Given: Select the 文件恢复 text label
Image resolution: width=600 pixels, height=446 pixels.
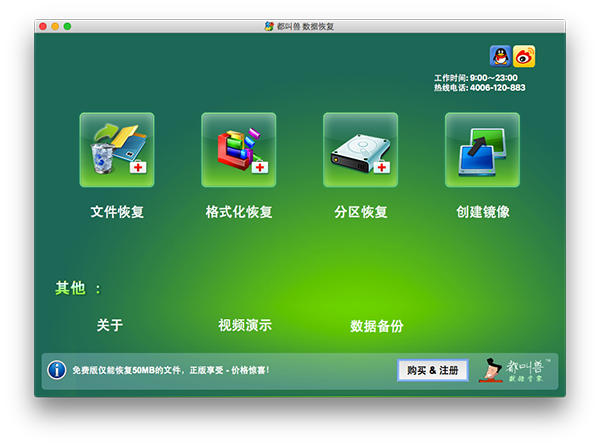Looking at the screenshot, I should click(117, 212).
